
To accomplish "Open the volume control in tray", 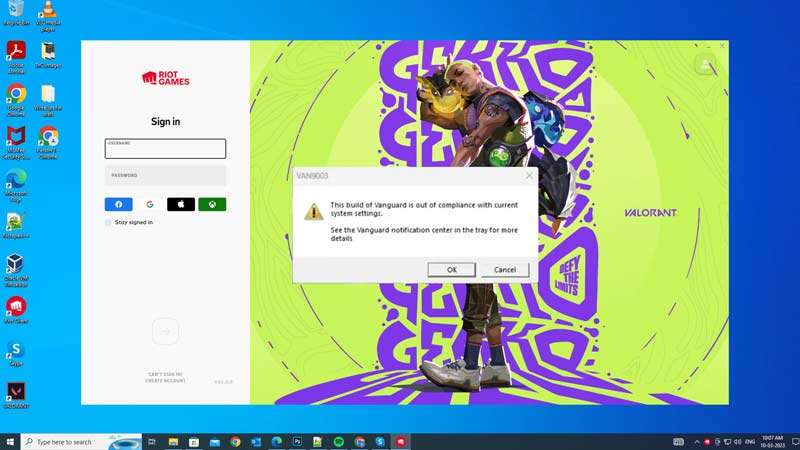I will (x=738, y=442).
